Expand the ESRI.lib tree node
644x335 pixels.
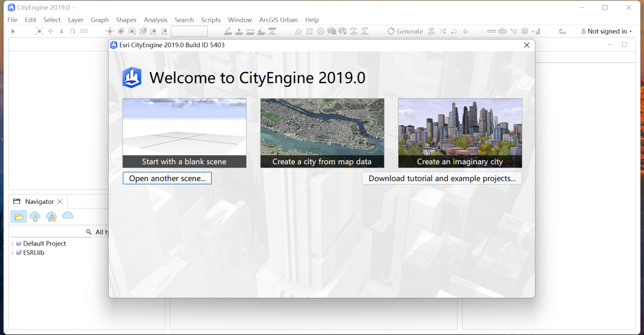click(x=12, y=253)
